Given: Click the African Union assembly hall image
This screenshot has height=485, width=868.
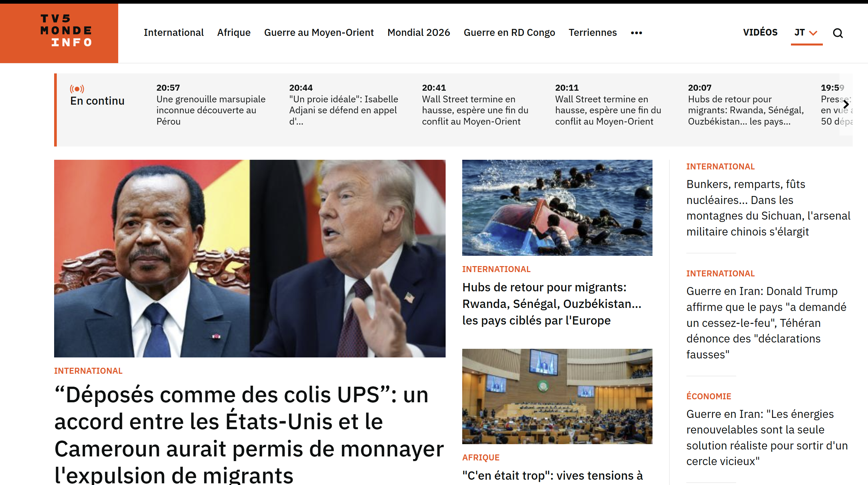Looking at the screenshot, I should [557, 396].
